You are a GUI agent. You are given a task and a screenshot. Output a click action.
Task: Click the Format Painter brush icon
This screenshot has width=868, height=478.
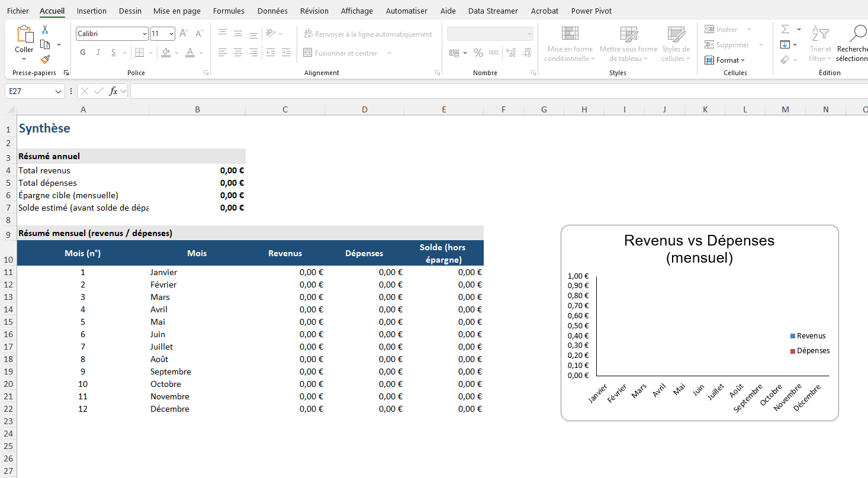pyautogui.click(x=45, y=59)
